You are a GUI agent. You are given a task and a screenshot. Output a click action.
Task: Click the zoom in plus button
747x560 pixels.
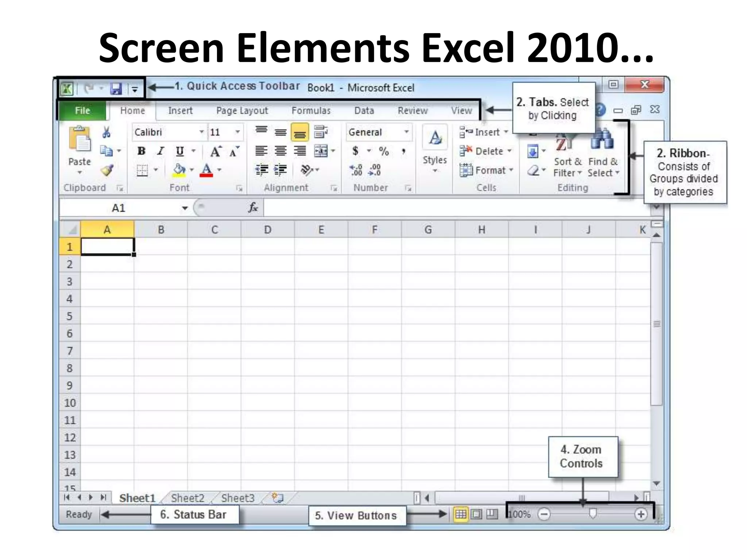pos(641,514)
